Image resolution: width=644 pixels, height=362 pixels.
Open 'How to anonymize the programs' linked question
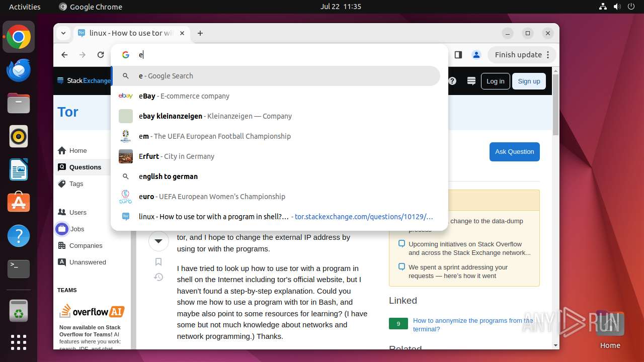[x=473, y=325]
